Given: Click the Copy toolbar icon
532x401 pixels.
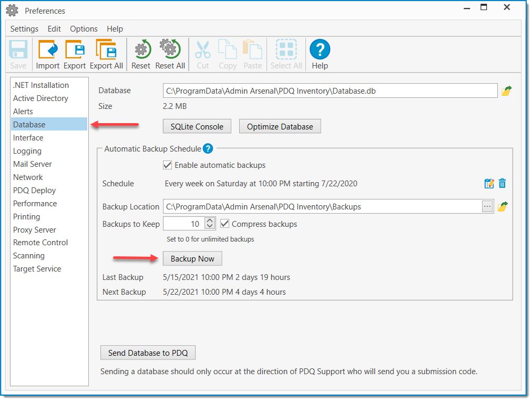Looking at the screenshot, I should click(227, 54).
